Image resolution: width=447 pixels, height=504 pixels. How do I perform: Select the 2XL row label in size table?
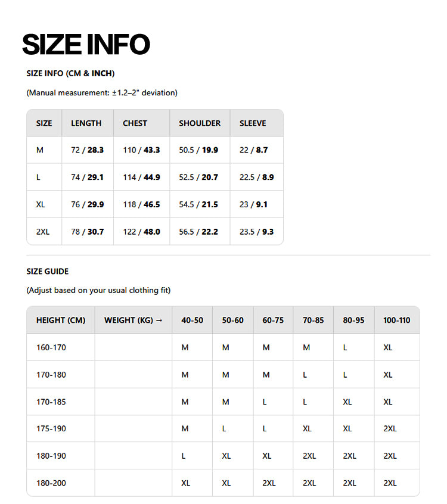43,232
